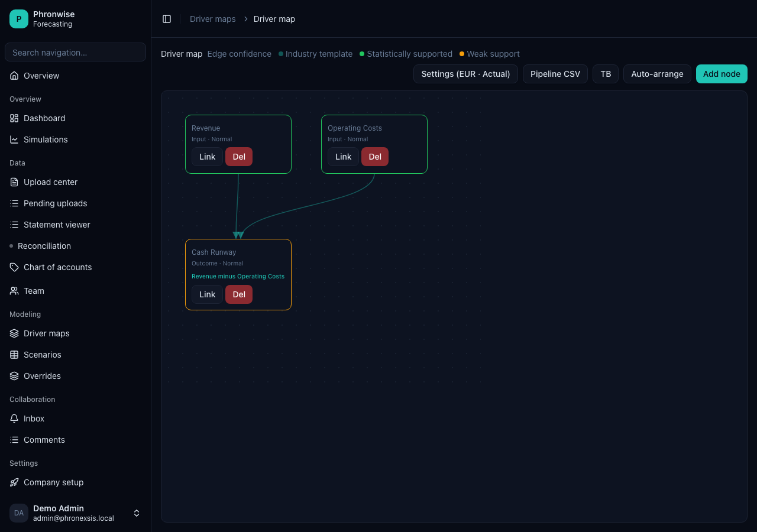Open Pending uploads
Screen dimensions: 757x532
click(75, 203)
